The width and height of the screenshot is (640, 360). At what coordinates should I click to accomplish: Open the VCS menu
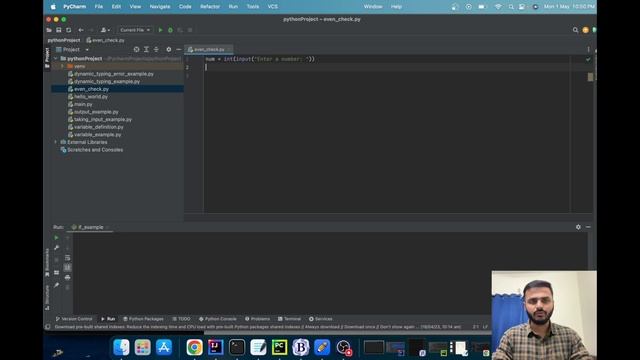click(x=273, y=7)
